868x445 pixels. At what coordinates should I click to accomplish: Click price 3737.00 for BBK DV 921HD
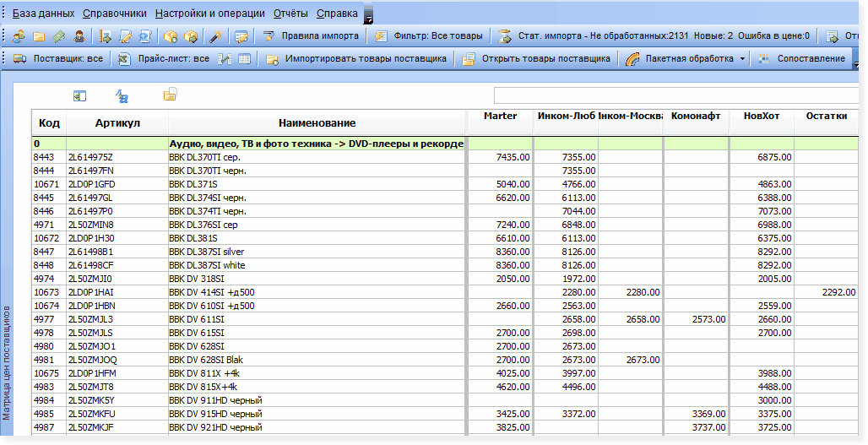(696, 427)
